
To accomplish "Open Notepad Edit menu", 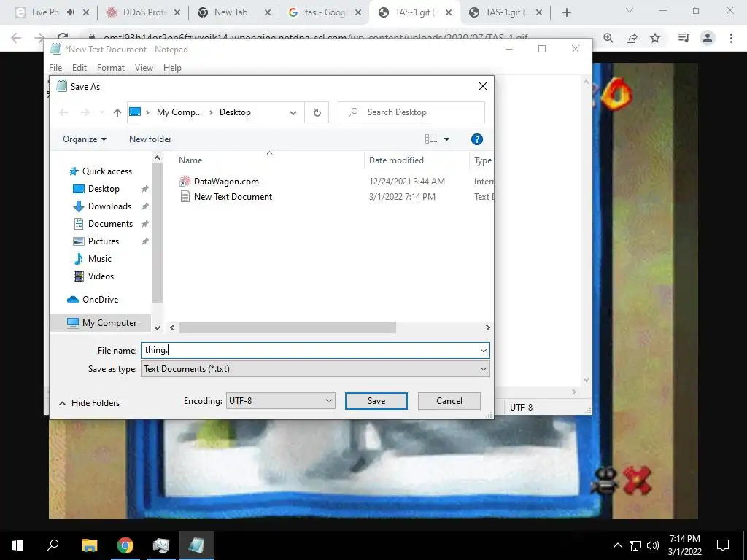I will (79, 68).
